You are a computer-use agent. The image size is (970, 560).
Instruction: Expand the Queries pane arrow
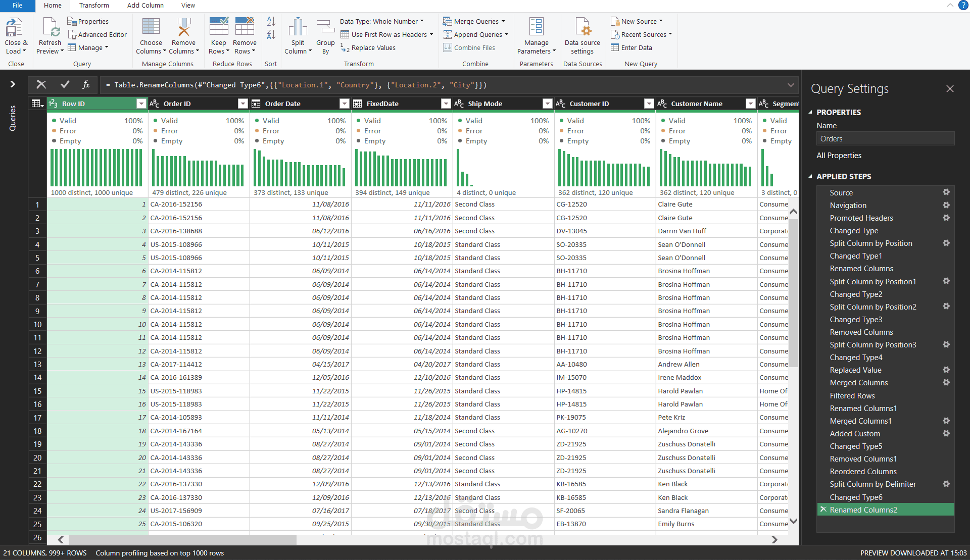tap(13, 84)
